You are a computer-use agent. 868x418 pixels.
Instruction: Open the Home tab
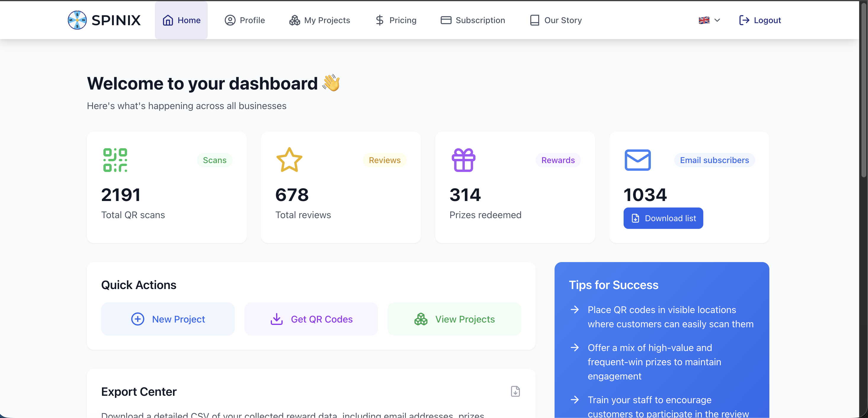(x=181, y=20)
